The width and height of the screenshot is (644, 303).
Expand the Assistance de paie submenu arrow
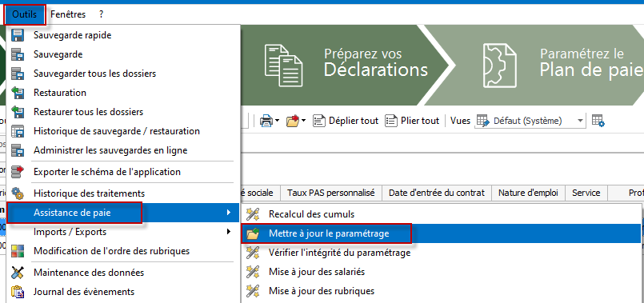tap(229, 213)
